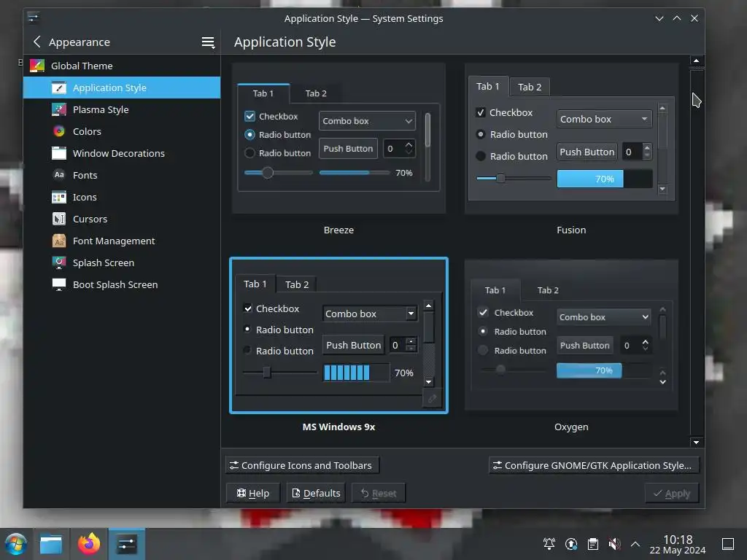This screenshot has width=747, height=560.
Task: Click the System Settings taskbar icon
Action: coord(127,544)
